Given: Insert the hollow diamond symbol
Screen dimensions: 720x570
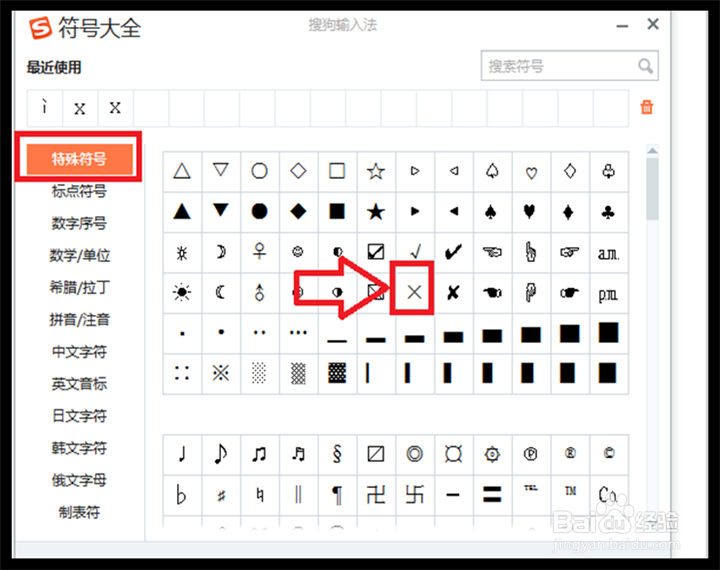Looking at the screenshot, I should tap(298, 171).
